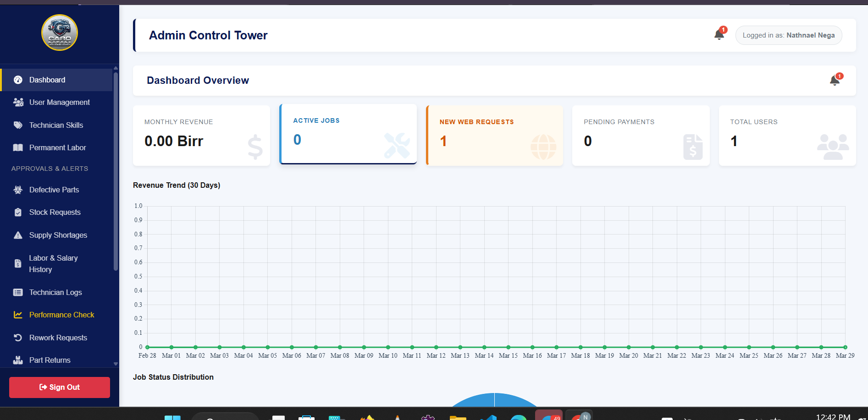Screen dimensions: 868x420
Task: Open the Pending Payments card
Action: [x=641, y=136]
